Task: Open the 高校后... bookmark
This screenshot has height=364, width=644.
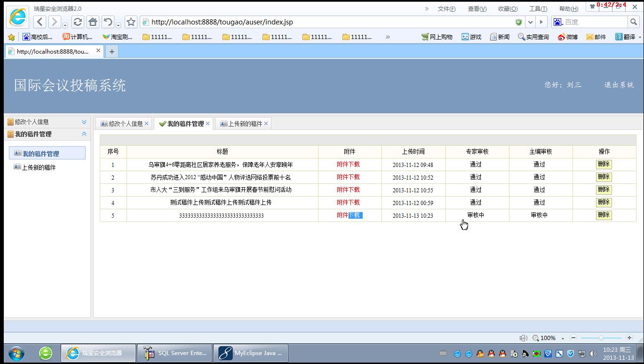Action: click(37, 37)
